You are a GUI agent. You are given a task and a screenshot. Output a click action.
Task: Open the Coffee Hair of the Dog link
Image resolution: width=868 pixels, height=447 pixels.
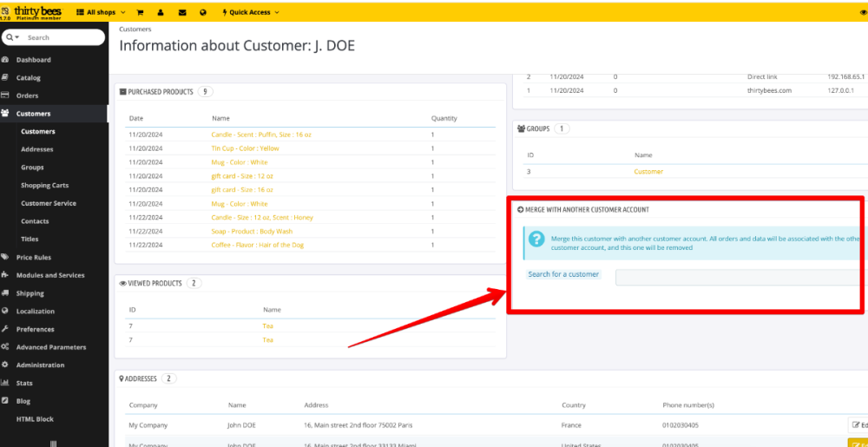[257, 245]
